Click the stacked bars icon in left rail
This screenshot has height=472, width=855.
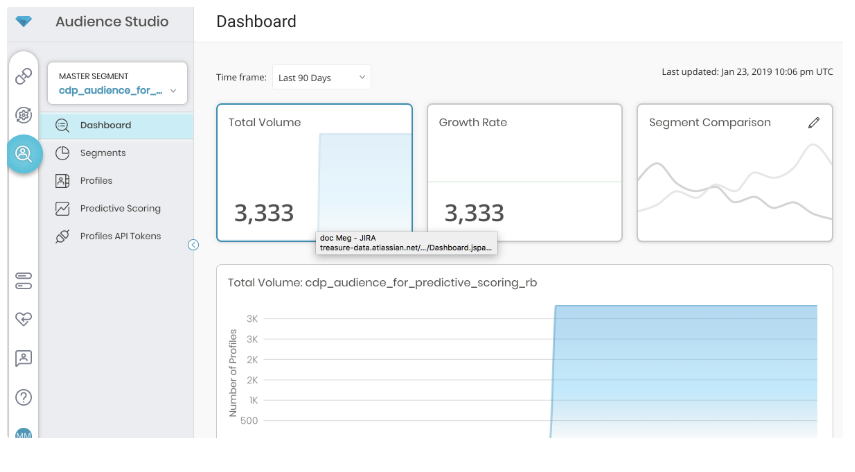pos(23,280)
